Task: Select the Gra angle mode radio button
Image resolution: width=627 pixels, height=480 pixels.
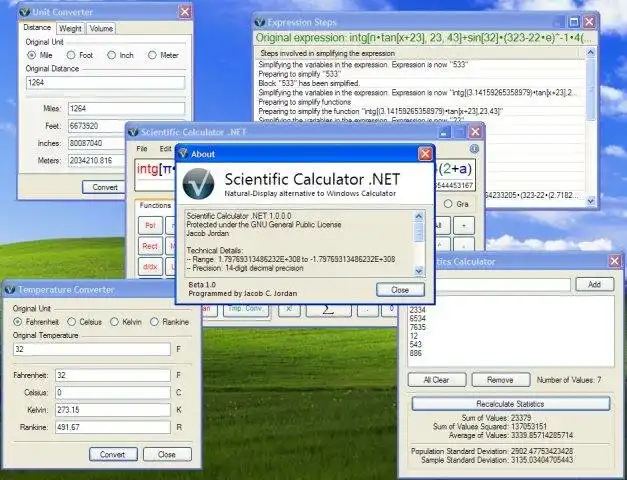Action: point(448,204)
